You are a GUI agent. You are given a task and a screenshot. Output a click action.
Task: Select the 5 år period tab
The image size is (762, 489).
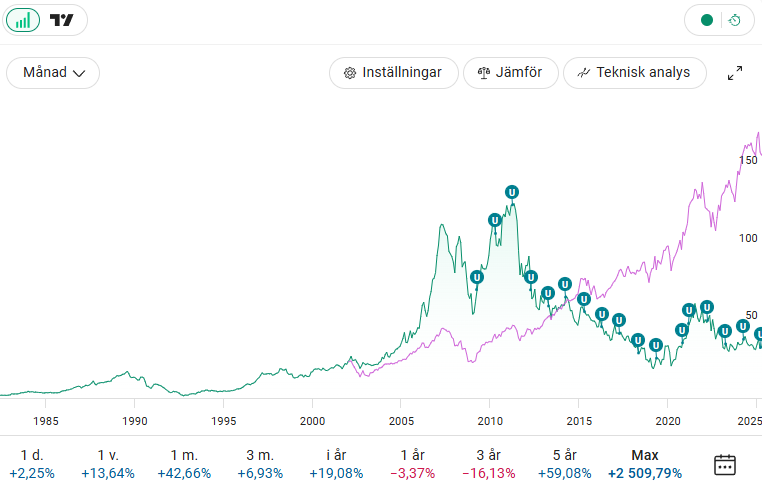(565, 464)
